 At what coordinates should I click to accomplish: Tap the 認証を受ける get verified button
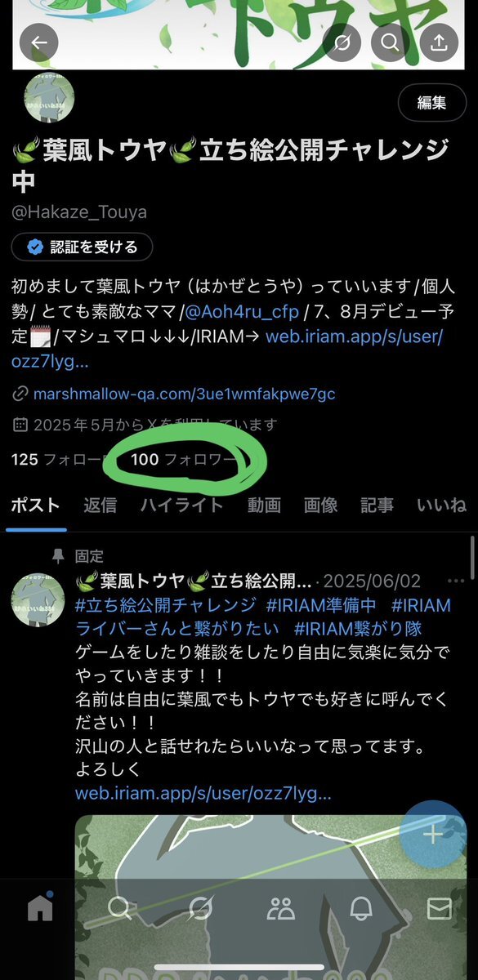[x=82, y=247]
